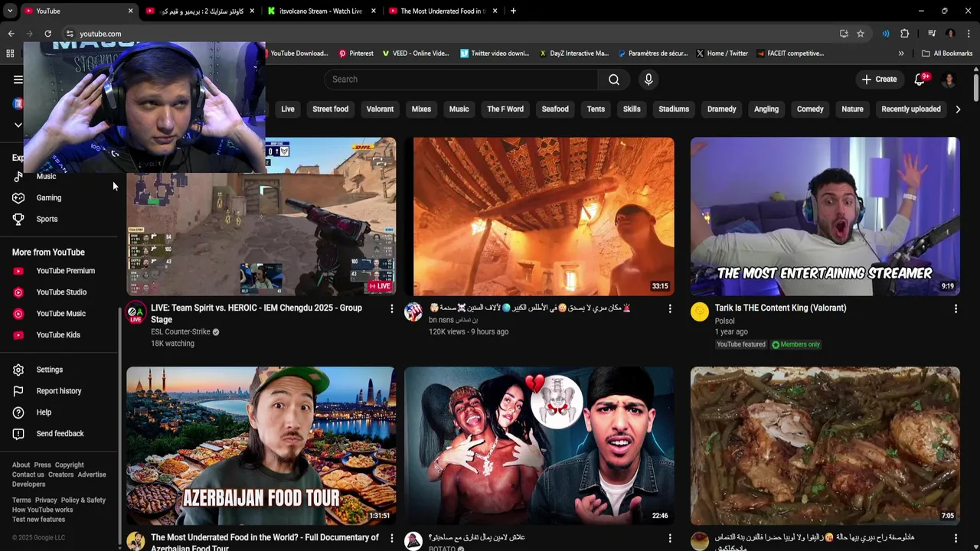
Task: Click the Create button
Action: pos(879,80)
